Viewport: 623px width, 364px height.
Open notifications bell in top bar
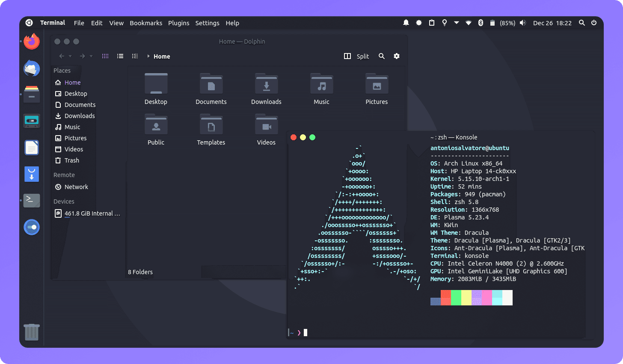[406, 23]
